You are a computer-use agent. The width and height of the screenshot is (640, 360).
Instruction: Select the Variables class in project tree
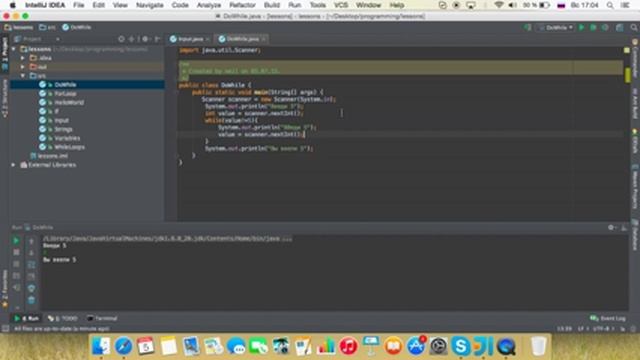tap(67, 138)
